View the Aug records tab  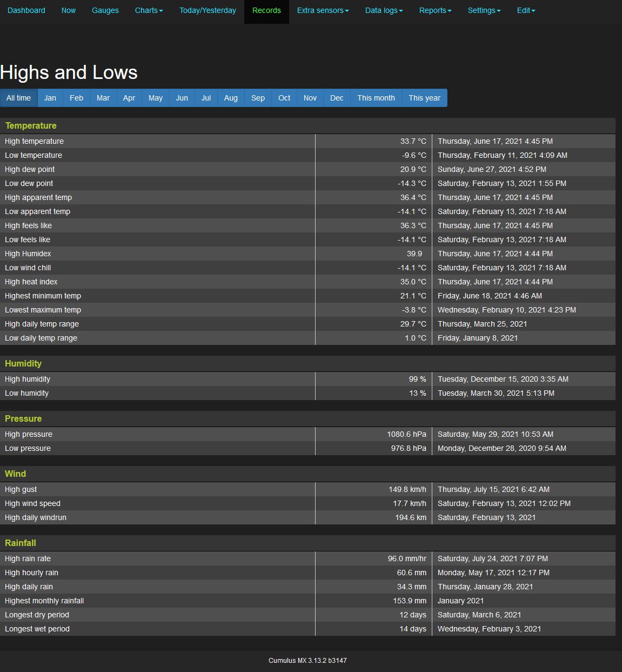pyautogui.click(x=231, y=98)
